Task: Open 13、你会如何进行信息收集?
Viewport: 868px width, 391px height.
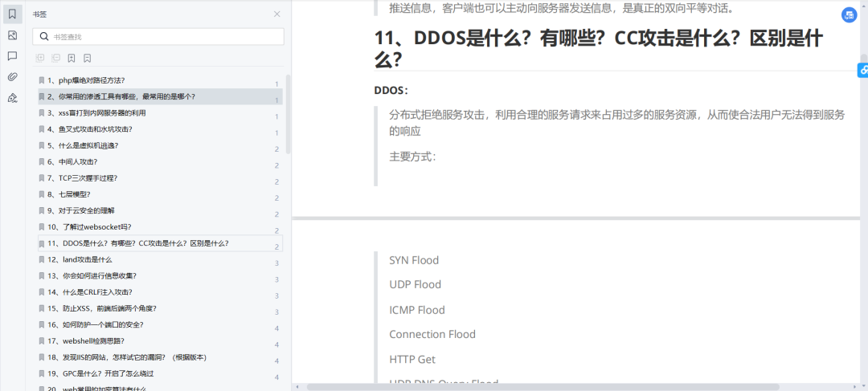Action: pos(160,275)
